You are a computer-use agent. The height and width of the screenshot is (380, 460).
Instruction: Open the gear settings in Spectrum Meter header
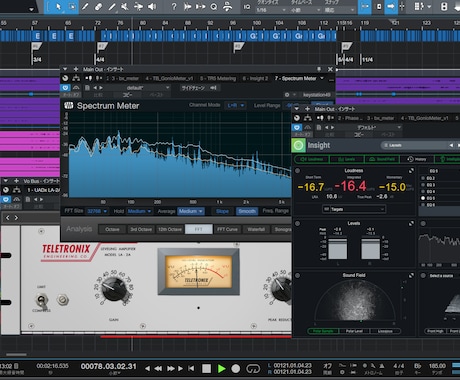(287, 95)
